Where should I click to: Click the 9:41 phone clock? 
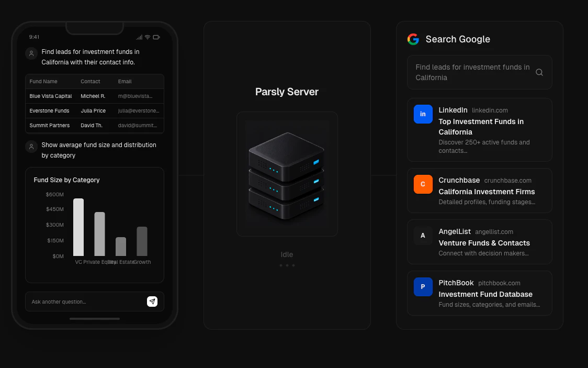click(x=34, y=37)
